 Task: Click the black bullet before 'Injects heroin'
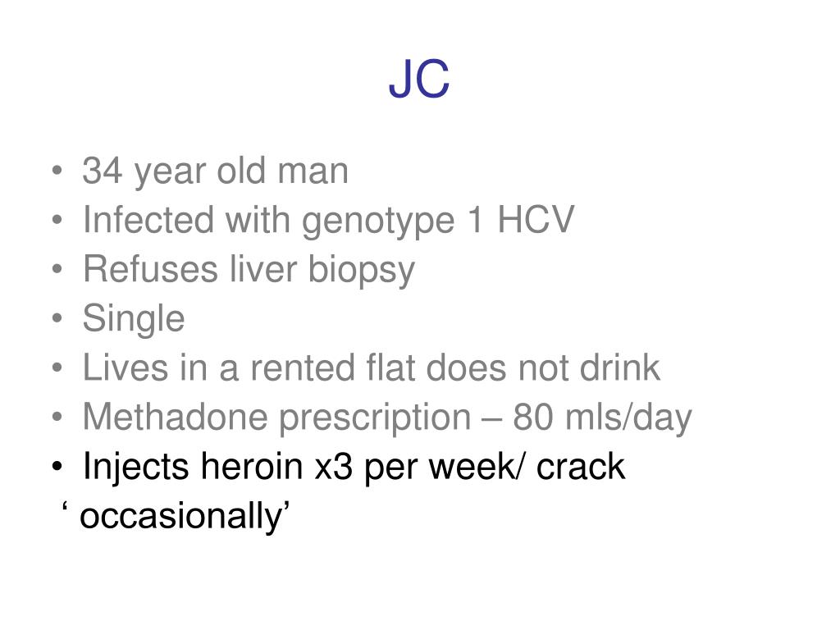pos(57,466)
